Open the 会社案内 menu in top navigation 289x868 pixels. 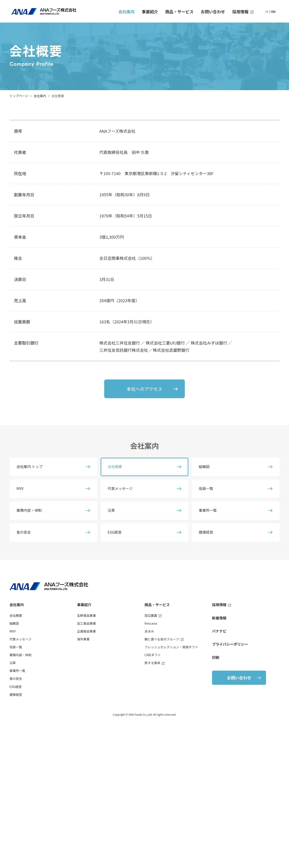pos(126,12)
